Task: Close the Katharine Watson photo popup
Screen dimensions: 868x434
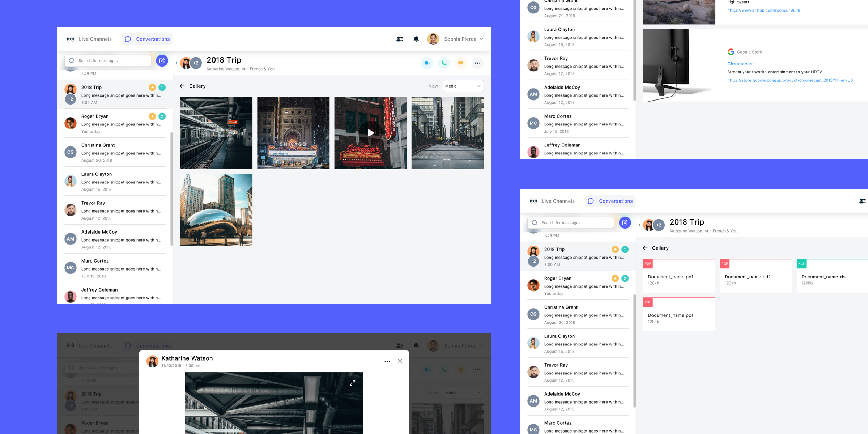Action: click(x=400, y=361)
